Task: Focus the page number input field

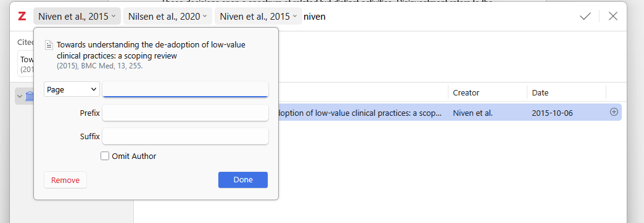Action: click(x=185, y=89)
